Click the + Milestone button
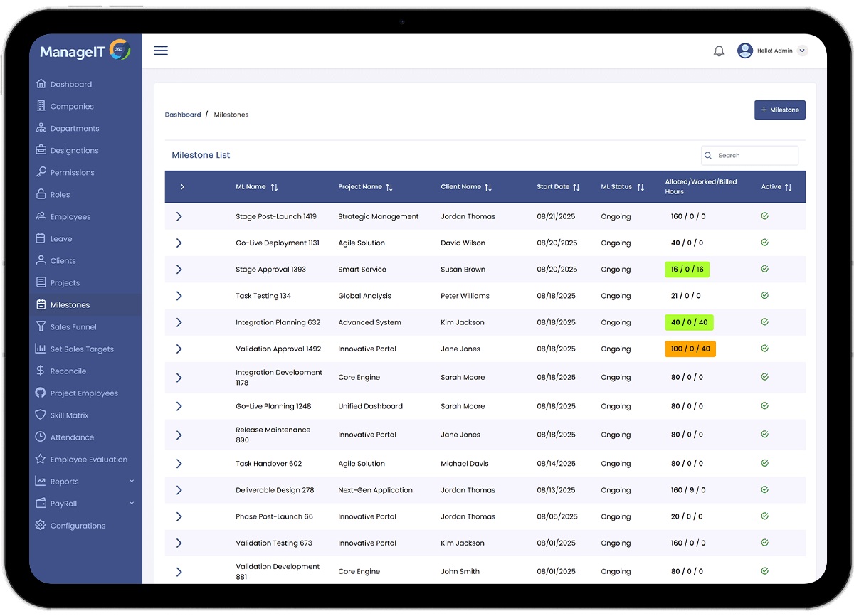 tap(780, 110)
